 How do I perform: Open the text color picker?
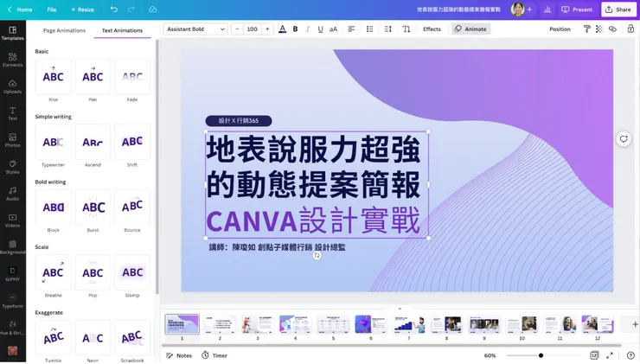[x=282, y=29]
